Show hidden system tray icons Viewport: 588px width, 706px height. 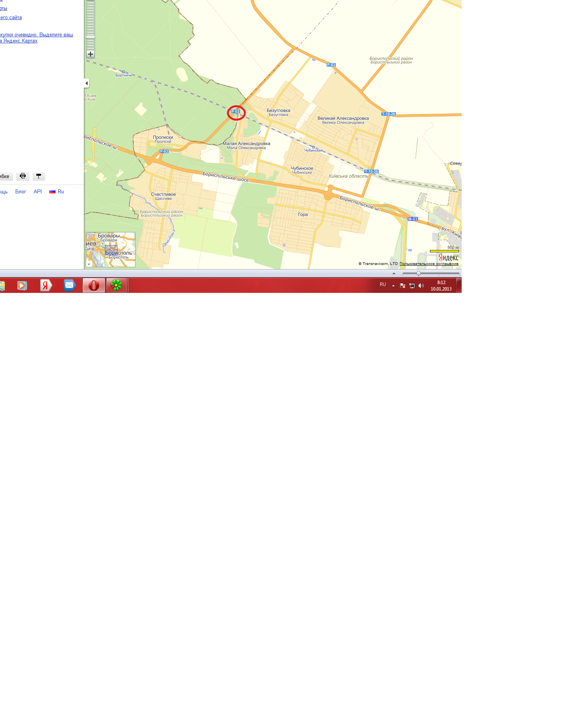pyautogui.click(x=393, y=286)
